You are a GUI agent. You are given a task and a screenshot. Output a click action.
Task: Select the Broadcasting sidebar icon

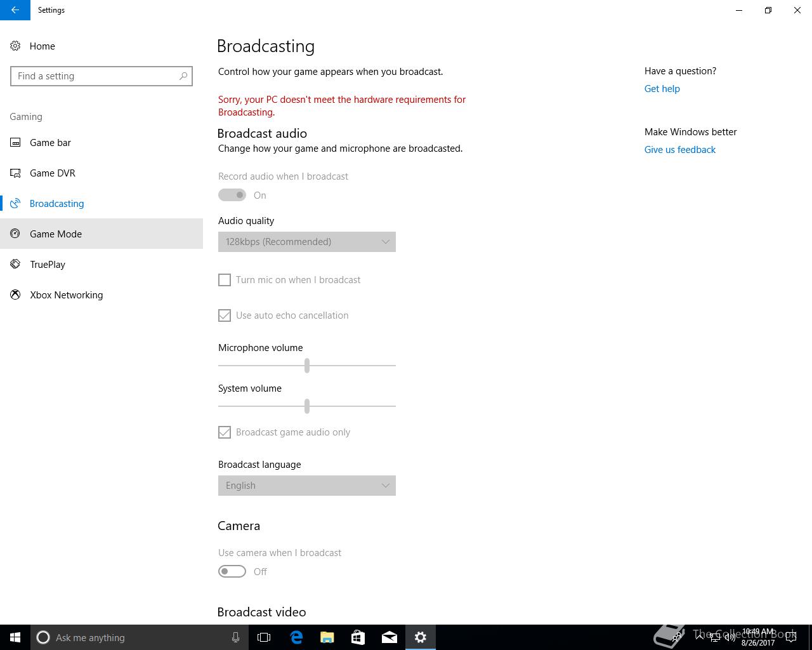(x=15, y=204)
